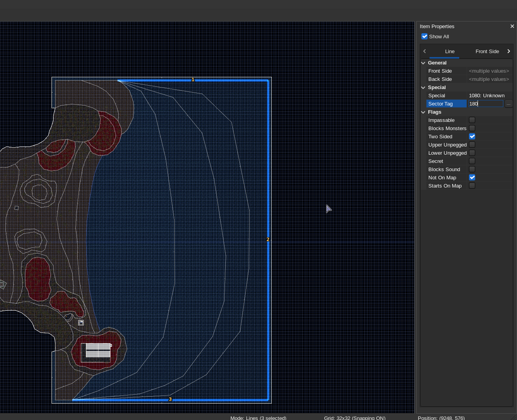Collapse the Special property group
517x420 pixels.
point(423,88)
